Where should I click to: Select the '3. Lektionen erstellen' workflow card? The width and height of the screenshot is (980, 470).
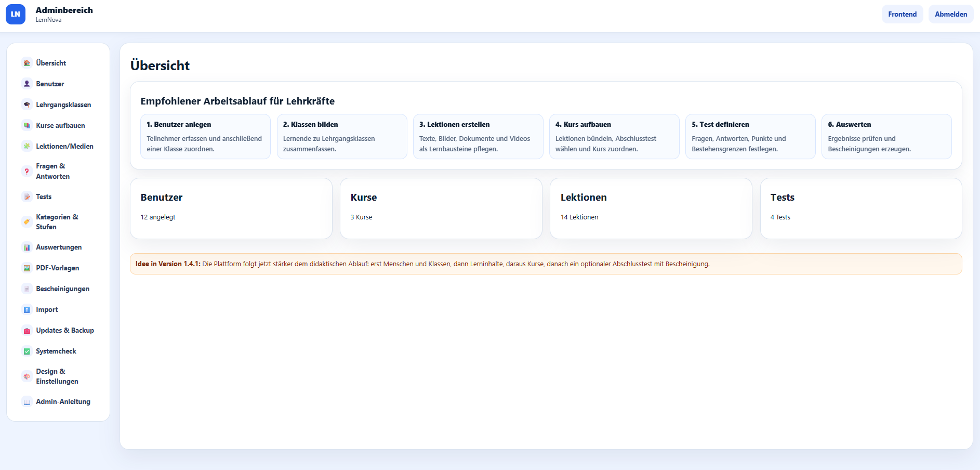point(478,137)
